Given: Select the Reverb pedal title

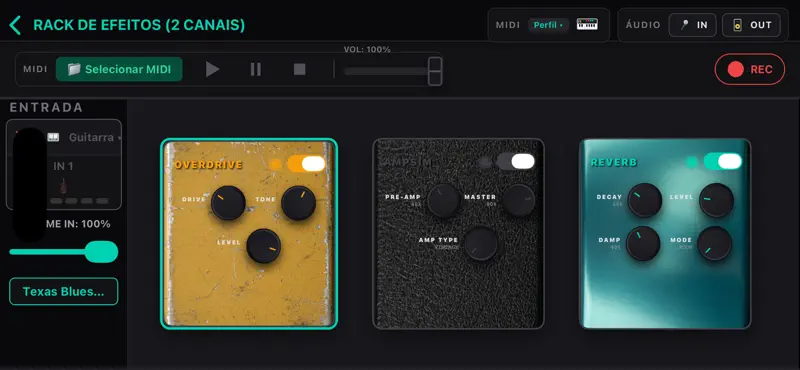Looking at the screenshot, I should [614, 162].
